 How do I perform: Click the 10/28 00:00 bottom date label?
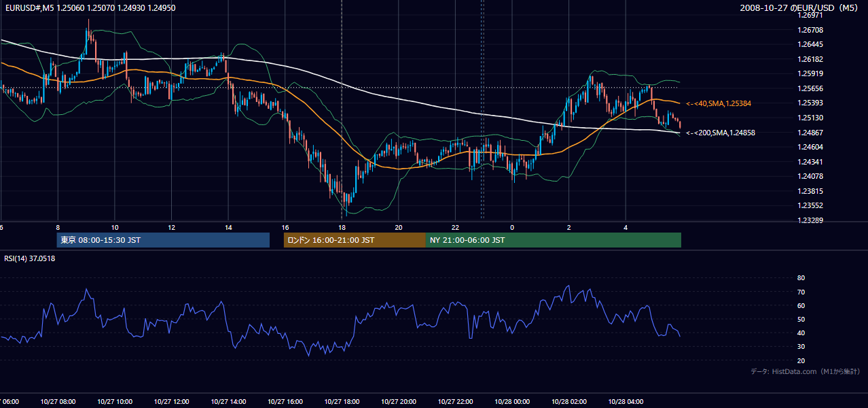[x=512, y=402]
